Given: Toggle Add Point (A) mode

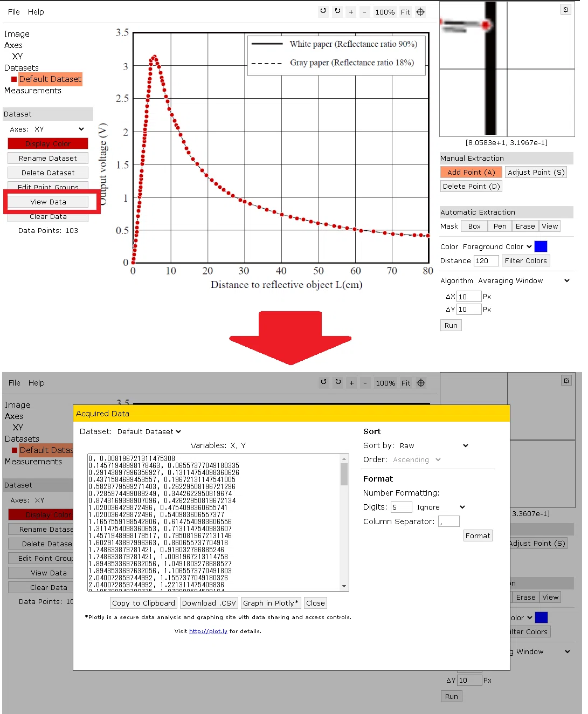Looking at the screenshot, I should pos(471,172).
